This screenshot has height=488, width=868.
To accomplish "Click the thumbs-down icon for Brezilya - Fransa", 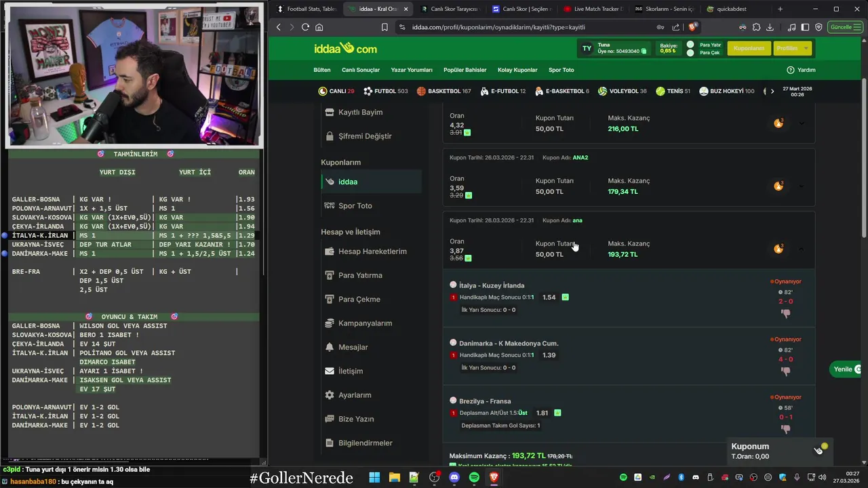I will coord(785,429).
